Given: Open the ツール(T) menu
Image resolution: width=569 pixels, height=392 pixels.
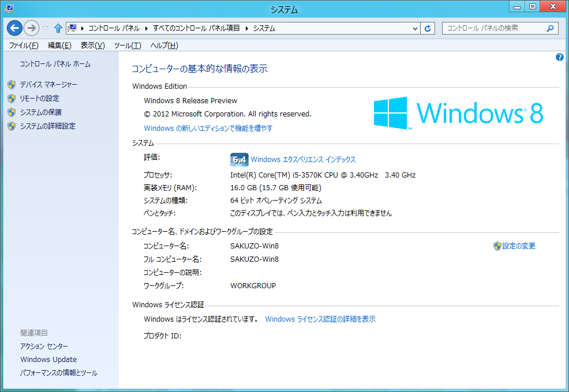Looking at the screenshot, I should point(128,46).
